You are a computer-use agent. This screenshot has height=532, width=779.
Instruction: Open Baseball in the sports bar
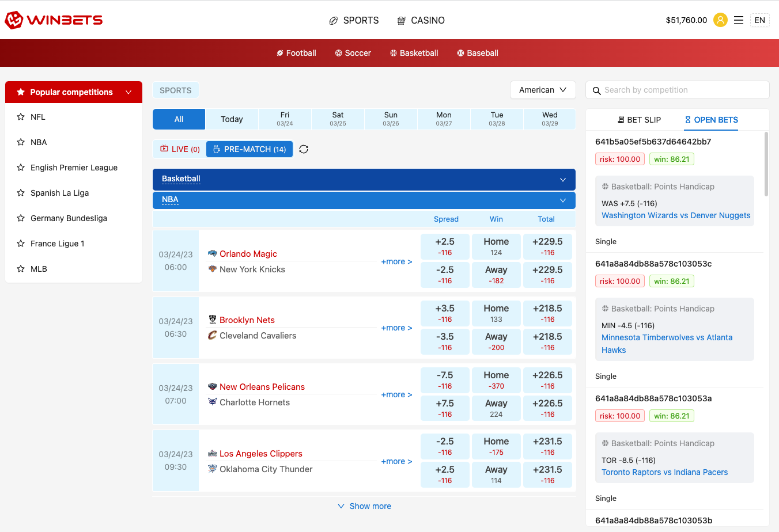point(478,53)
